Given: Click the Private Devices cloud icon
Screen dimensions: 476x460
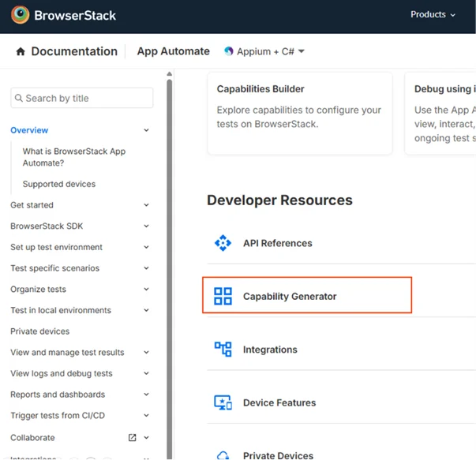Looking at the screenshot, I should tap(223, 455).
